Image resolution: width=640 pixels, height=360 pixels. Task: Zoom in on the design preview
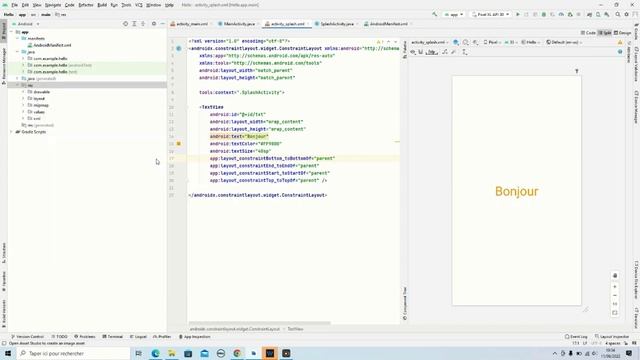(x=615, y=287)
